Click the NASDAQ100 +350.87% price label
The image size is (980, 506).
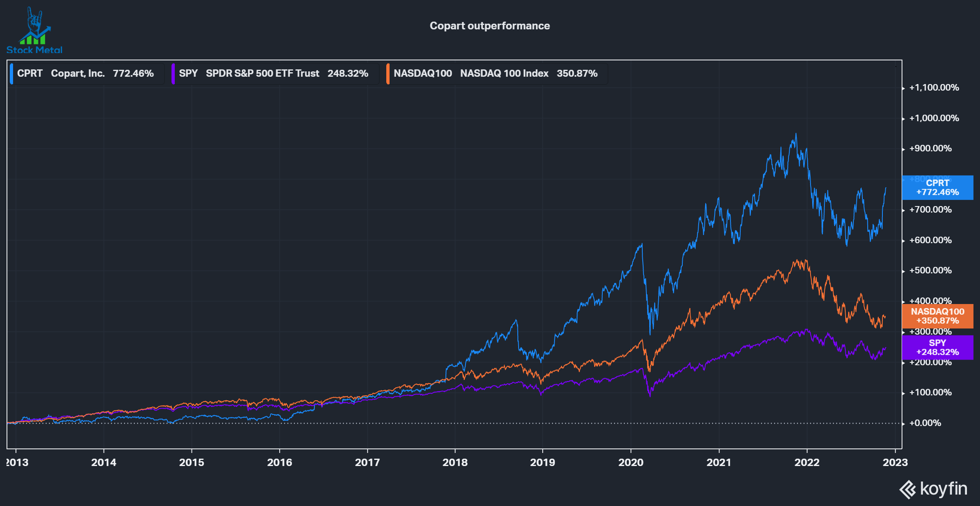click(938, 316)
